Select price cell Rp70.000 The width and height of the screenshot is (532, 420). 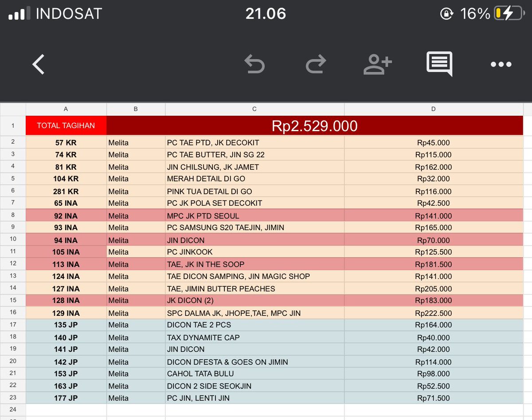434,240
